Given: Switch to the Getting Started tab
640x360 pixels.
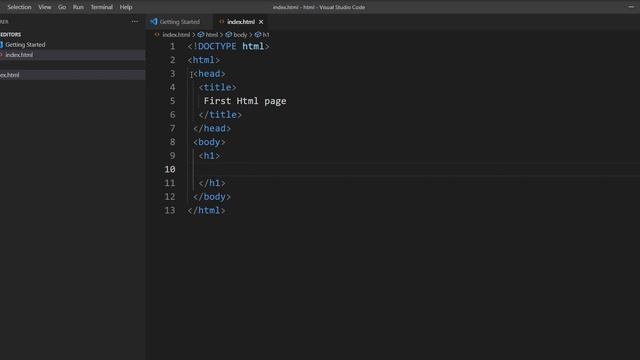Looking at the screenshot, I should [x=179, y=22].
